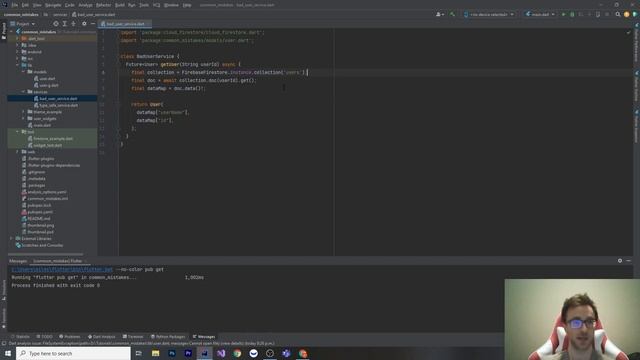This screenshot has width=640, height=360.
Task: Open the main.dart run configuration dropdown
Action: pos(540,14)
